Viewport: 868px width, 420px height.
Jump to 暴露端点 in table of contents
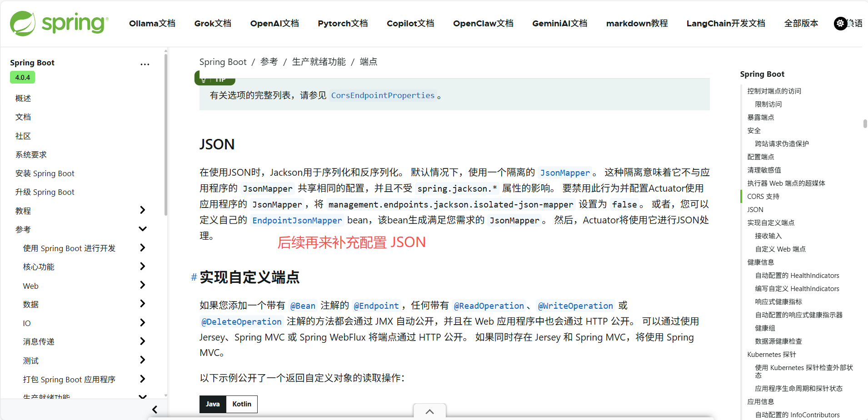(x=761, y=118)
